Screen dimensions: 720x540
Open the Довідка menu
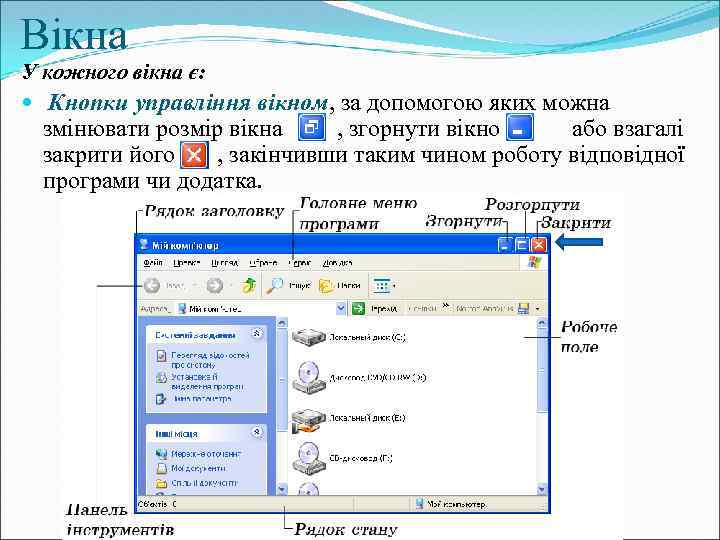click(x=338, y=263)
